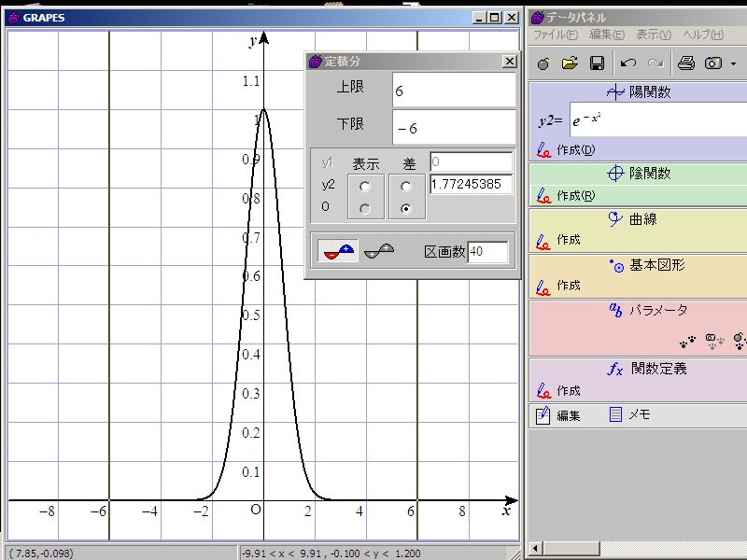Open the 表示(V) menu

tap(653, 35)
